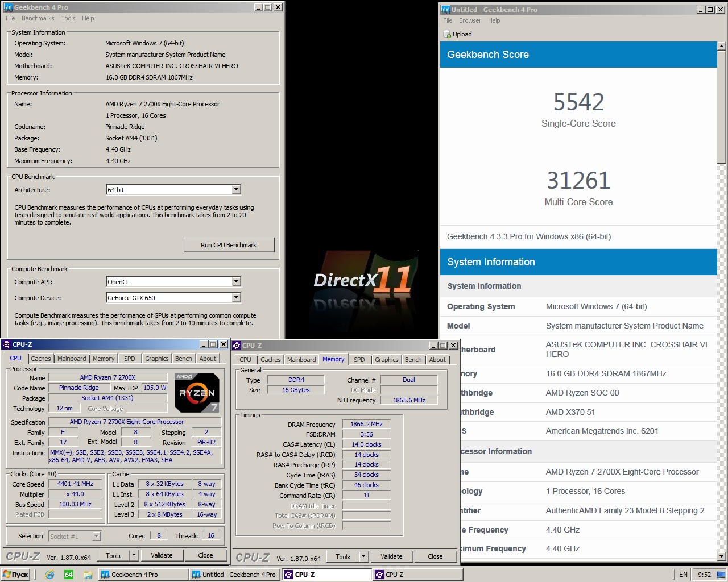Screen dimensions: 728x582
Task: Click Close button in the CPU-tab CPU-Z window
Action: pos(206,555)
